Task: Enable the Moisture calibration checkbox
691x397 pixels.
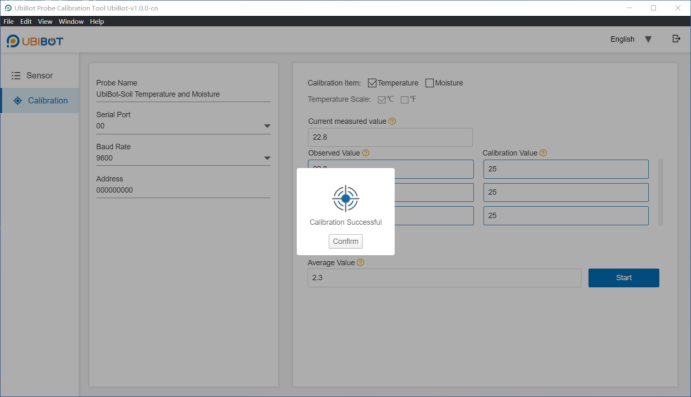Action: pos(429,83)
